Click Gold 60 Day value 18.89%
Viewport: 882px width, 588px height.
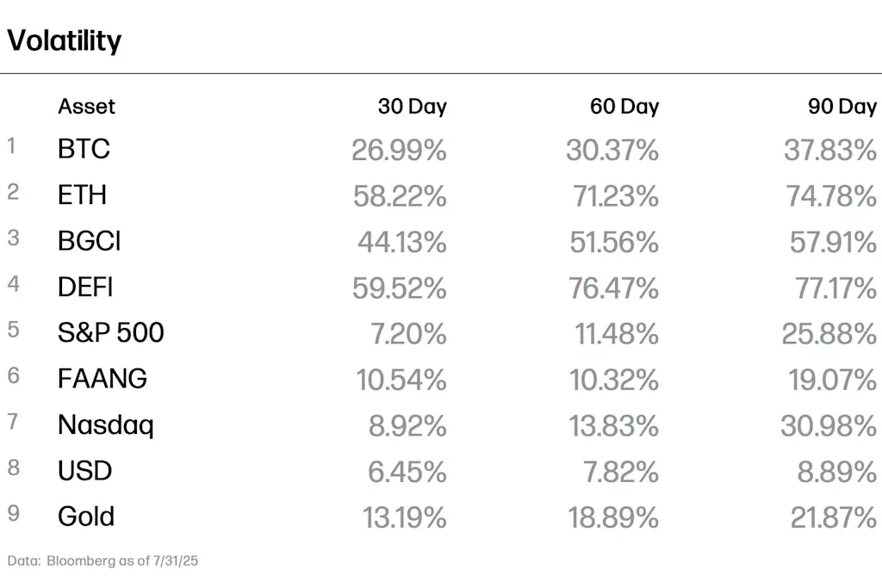click(x=613, y=517)
